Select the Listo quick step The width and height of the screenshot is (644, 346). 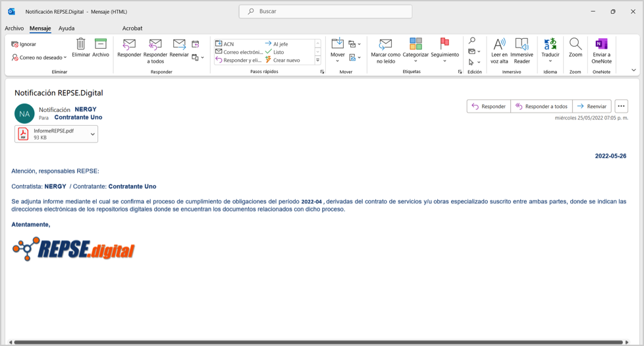tap(275, 52)
